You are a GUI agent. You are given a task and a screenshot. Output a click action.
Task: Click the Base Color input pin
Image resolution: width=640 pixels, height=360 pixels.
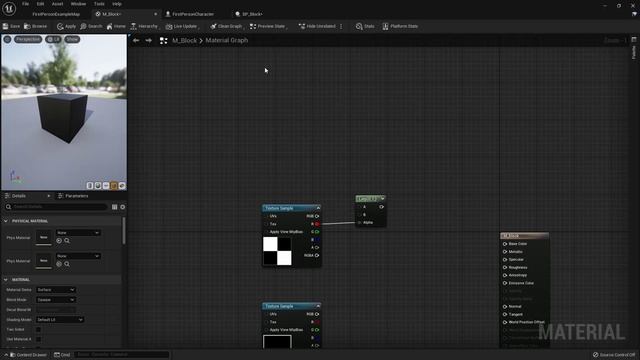click(505, 244)
